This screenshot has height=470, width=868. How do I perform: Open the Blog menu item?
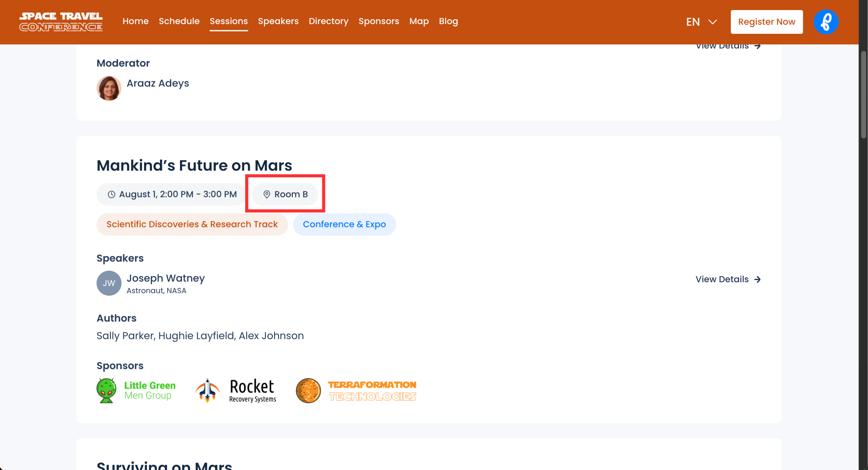click(448, 21)
